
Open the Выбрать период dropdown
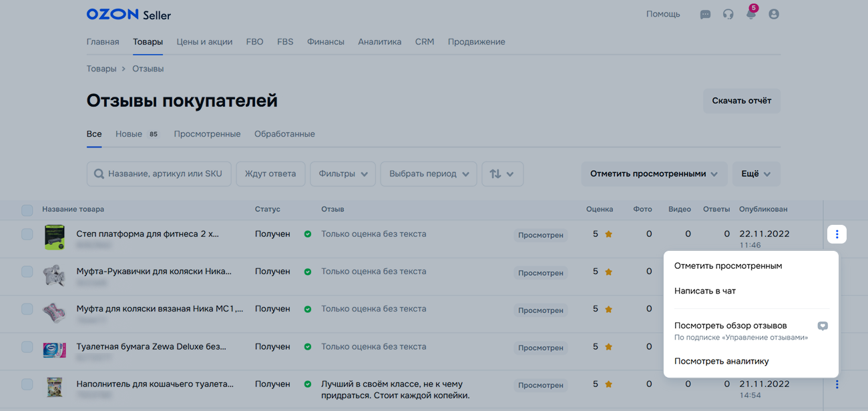click(x=429, y=174)
